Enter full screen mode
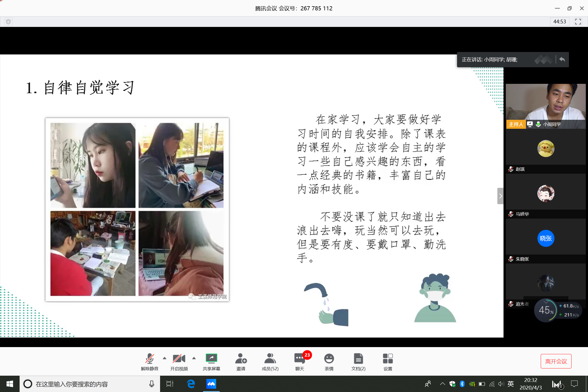 click(x=578, y=22)
